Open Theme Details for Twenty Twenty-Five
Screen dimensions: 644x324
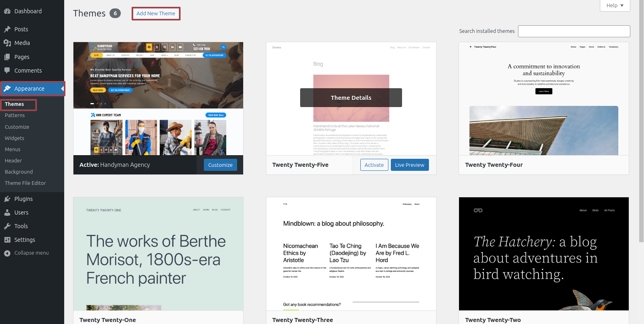tap(351, 98)
